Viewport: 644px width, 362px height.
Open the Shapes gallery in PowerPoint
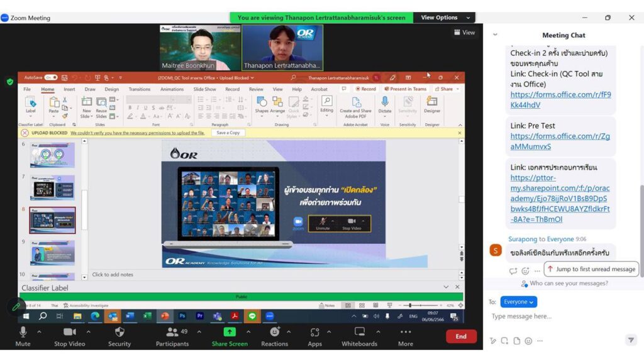262,106
